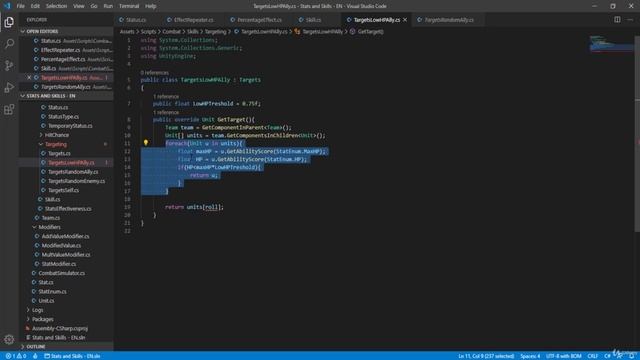The height and width of the screenshot is (360, 640).
Task: Click the split editor right icon
Action: [x=617, y=20]
